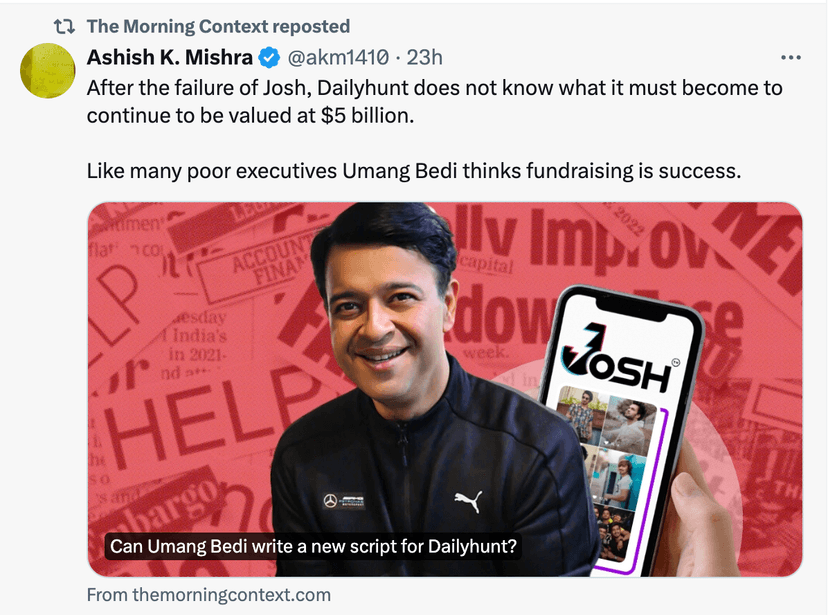
Task: Open the Ashish K. Mishra display name
Action: pyautogui.click(x=169, y=57)
